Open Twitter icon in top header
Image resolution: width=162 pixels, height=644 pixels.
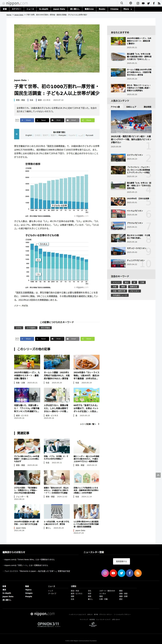148,3
